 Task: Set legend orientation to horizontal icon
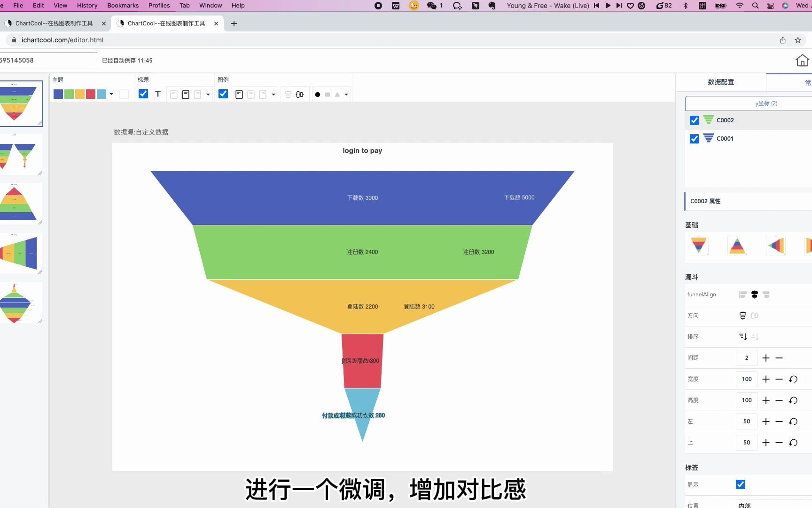tap(300, 95)
